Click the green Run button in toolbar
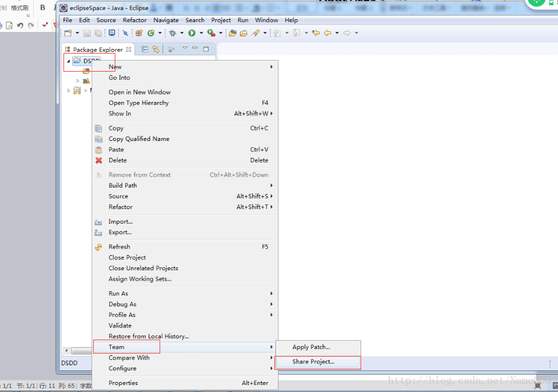Screen dimensions: 558x392 click(x=192, y=33)
